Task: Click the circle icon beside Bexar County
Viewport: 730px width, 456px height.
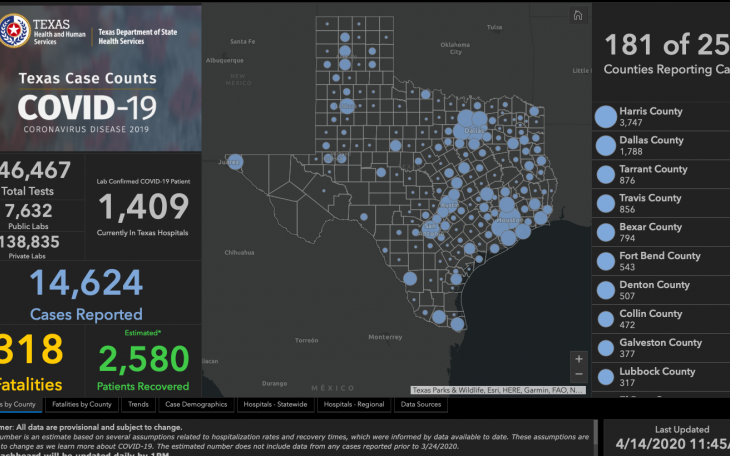Action: 605,233
